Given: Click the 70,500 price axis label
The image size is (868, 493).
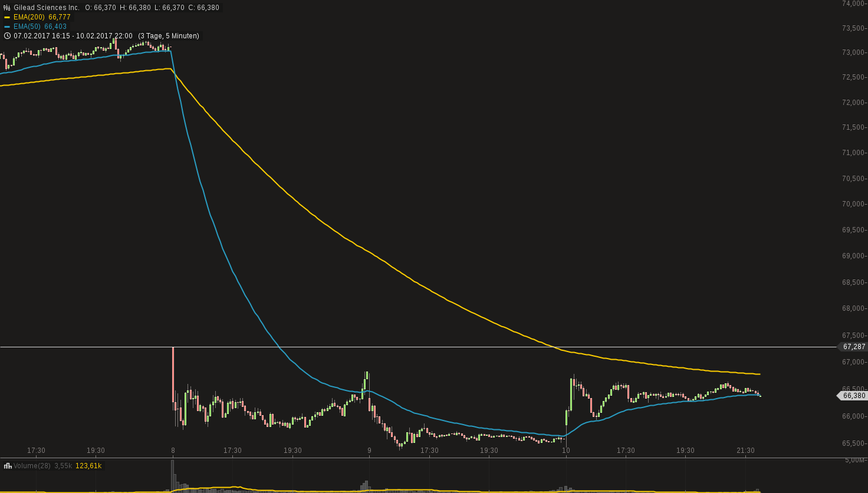Looking at the screenshot, I should tap(853, 179).
